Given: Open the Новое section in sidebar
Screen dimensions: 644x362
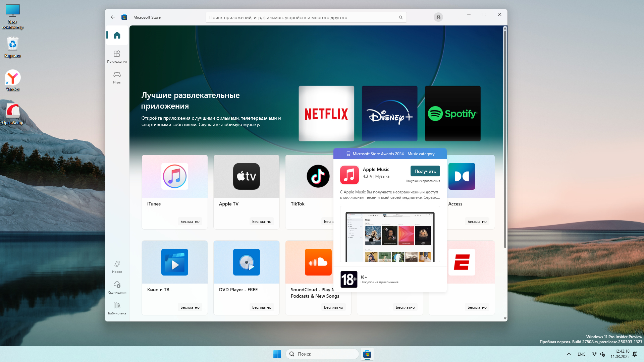Looking at the screenshot, I should 117,266.
